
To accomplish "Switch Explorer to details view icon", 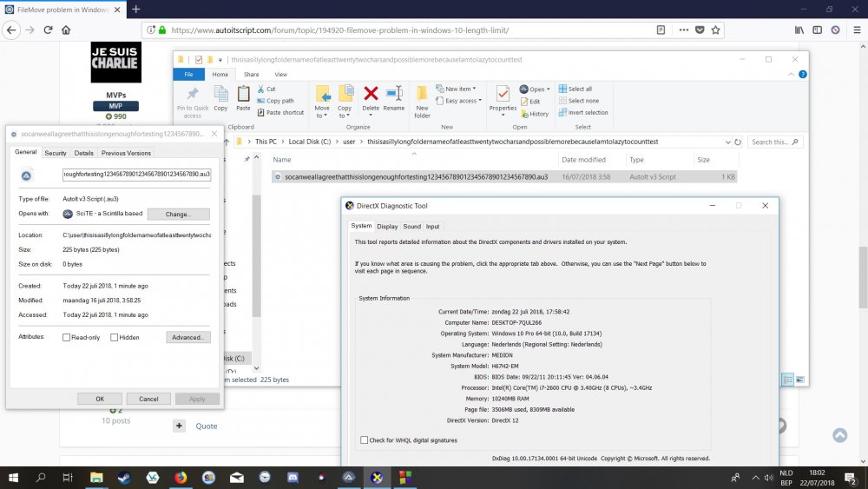I will (788, 380).
